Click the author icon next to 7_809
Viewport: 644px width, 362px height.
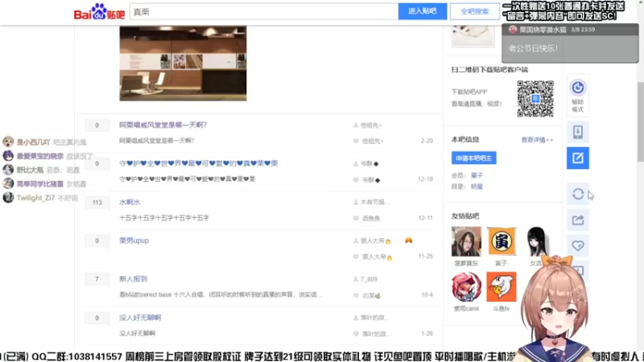click(x=356, y=279)
